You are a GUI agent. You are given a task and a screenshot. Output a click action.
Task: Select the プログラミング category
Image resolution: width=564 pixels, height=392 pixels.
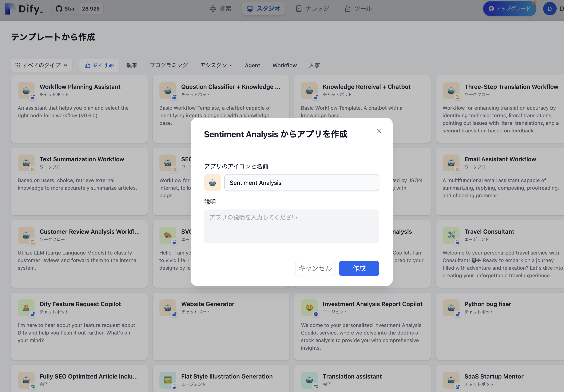[169, 65]
